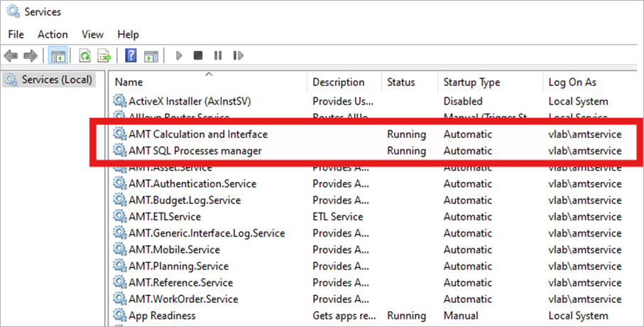Select Services (Local) tree node
Screen dimensions: 644x327
49,80
